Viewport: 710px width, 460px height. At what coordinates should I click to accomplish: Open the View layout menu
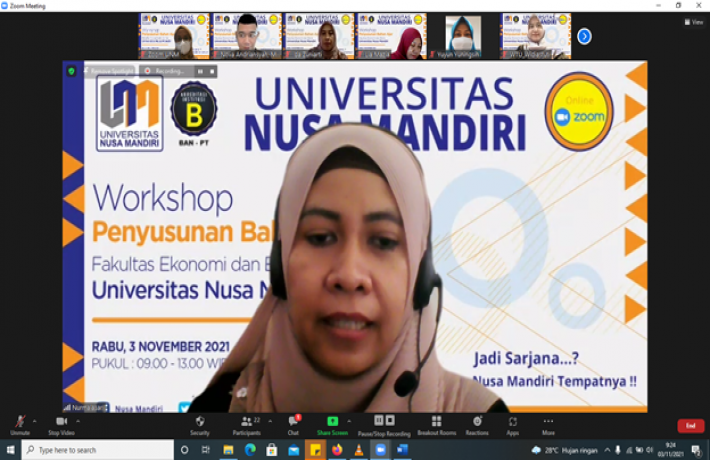point(694,22)
